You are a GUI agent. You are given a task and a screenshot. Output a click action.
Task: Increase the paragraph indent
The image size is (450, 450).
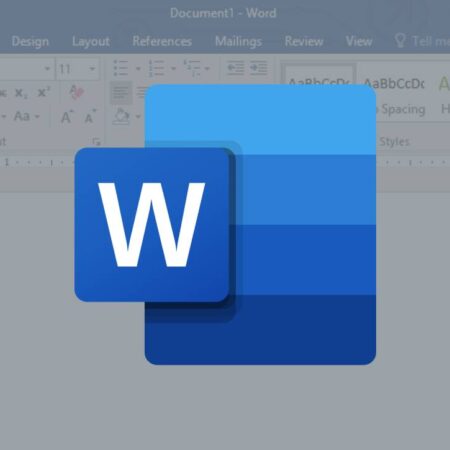pos(259,68)
